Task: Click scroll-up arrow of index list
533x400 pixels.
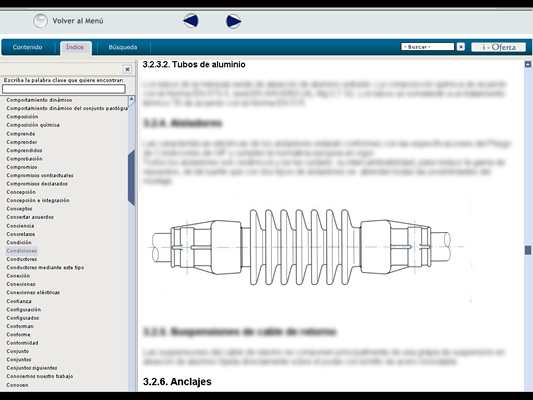Action: pyautogui.click(x=131, y=99)
